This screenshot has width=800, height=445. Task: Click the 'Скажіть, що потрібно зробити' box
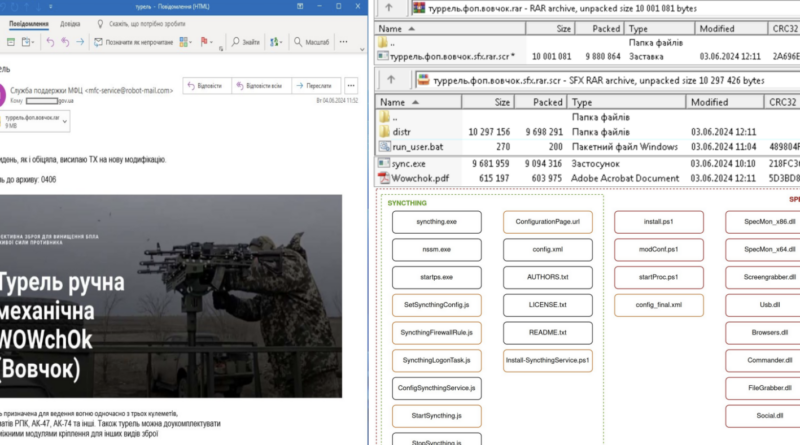tap(147, 24)
